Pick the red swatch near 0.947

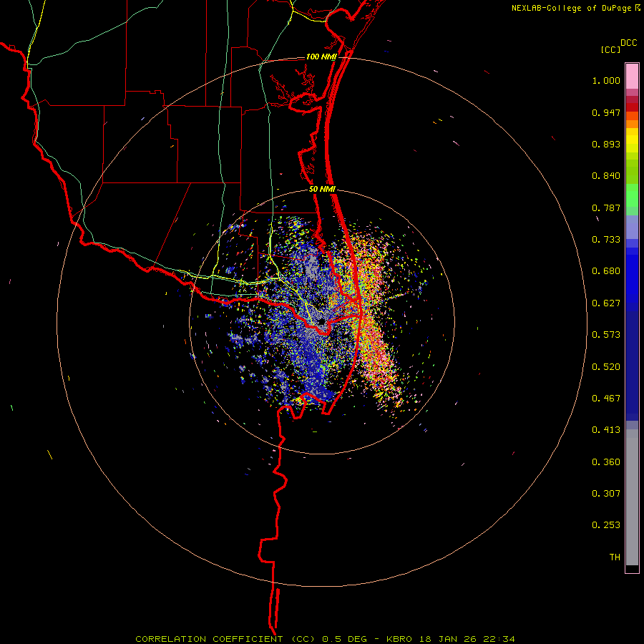click(632, 107)
